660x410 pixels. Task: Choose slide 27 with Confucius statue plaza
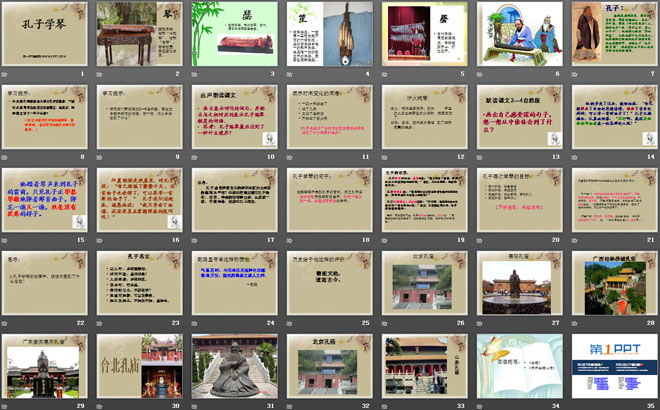(520, 283)
